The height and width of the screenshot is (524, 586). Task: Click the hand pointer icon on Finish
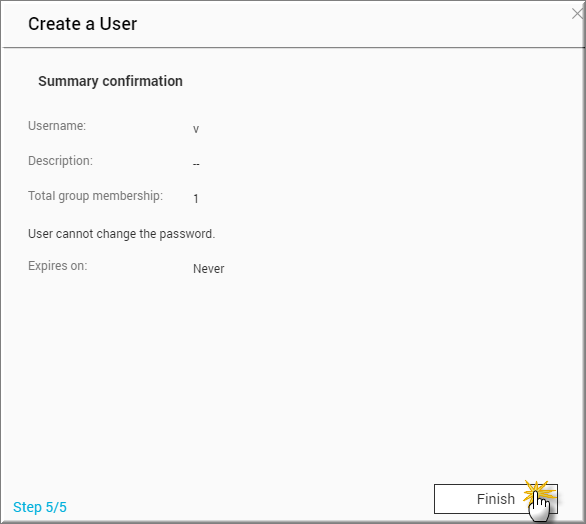[539, 506]
